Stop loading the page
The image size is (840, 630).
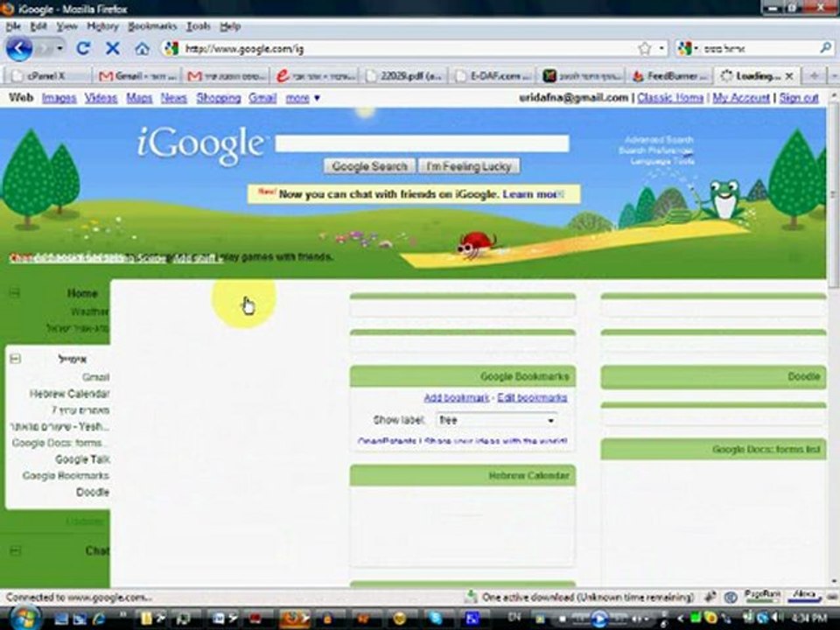point(113,49)
